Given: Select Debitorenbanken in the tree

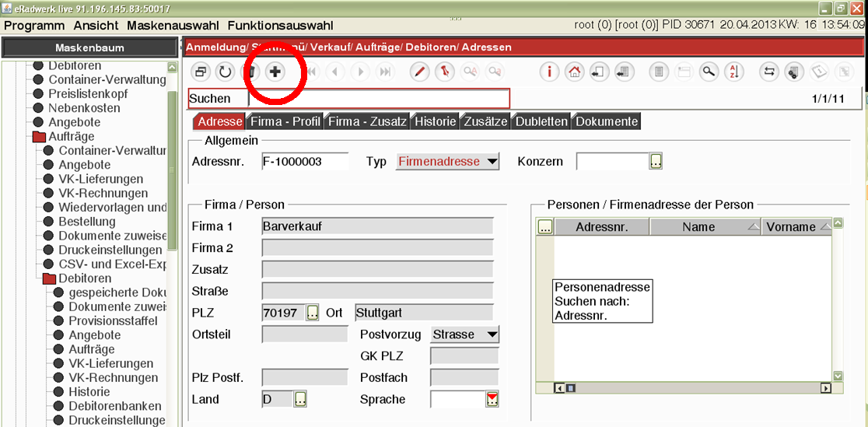Looking at the screenshot, I should (114, 406).
